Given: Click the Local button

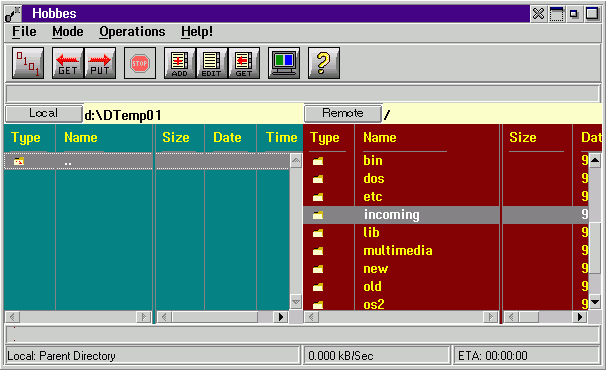Looking at the screenshot, I should [44, 114].
